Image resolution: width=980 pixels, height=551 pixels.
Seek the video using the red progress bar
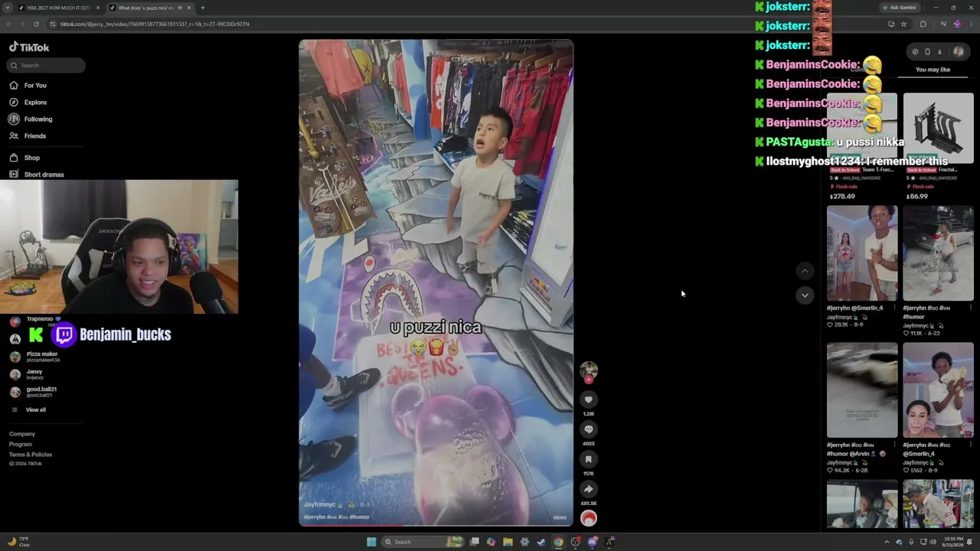click(x=436, y=525)
